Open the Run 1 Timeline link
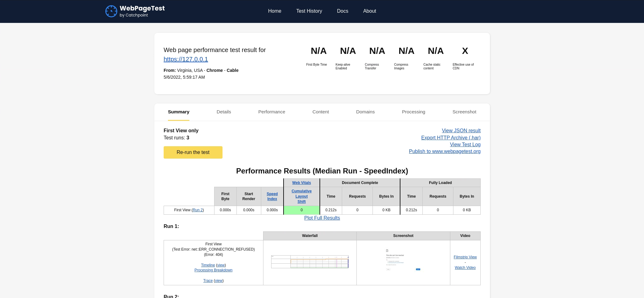The width and height of the screenshot is (644, 298). [x=208, y=265]
